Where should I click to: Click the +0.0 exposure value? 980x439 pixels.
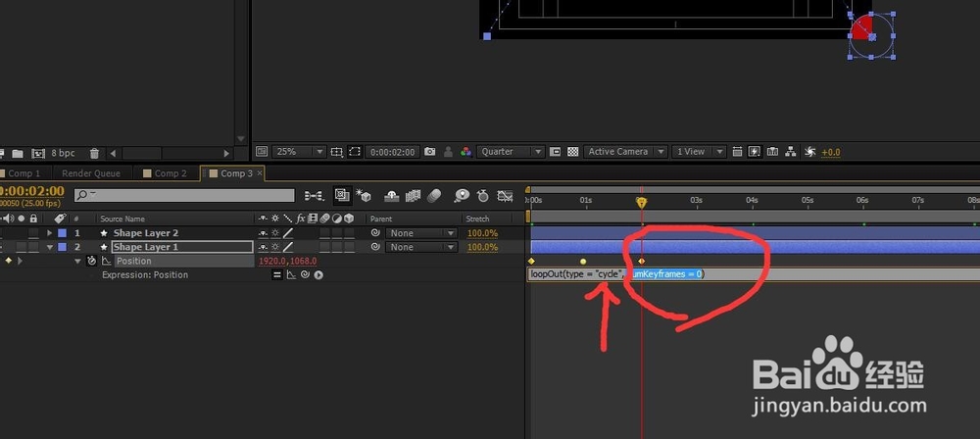831,152
